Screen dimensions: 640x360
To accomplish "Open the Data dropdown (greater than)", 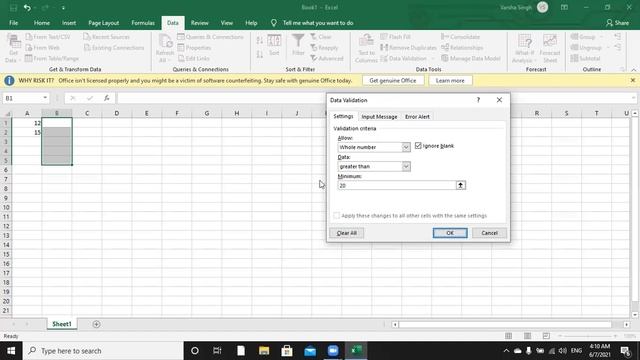I will [x=406, y=167].
